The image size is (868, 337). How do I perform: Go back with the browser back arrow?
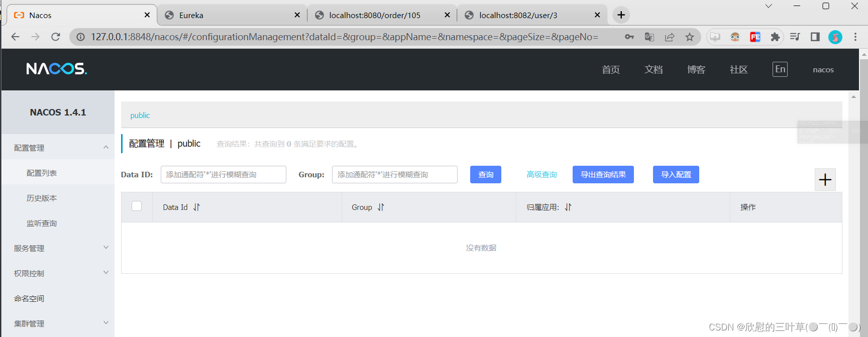pos(16,37)
